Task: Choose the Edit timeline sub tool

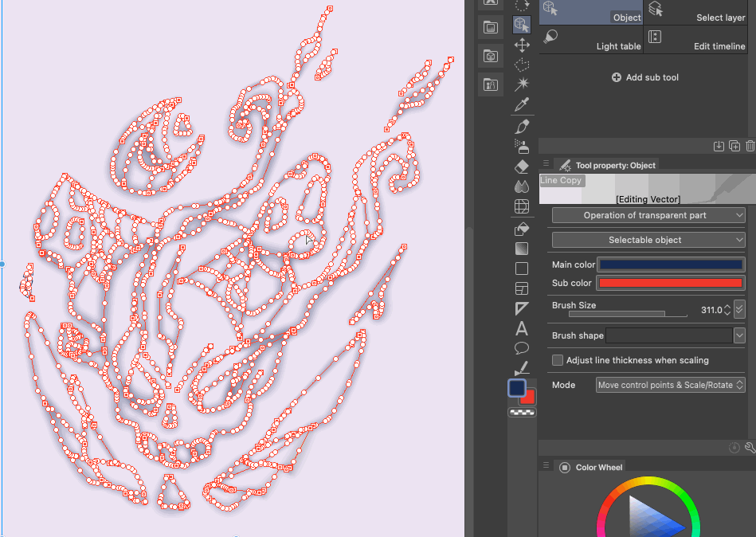Action: (x=695, y=40)
